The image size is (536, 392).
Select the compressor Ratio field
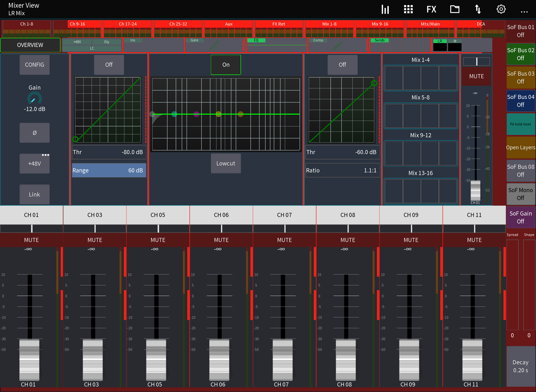pos(342,170)
